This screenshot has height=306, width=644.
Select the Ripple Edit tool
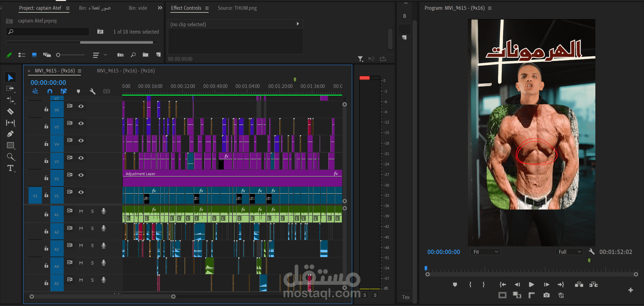point(10,100)
